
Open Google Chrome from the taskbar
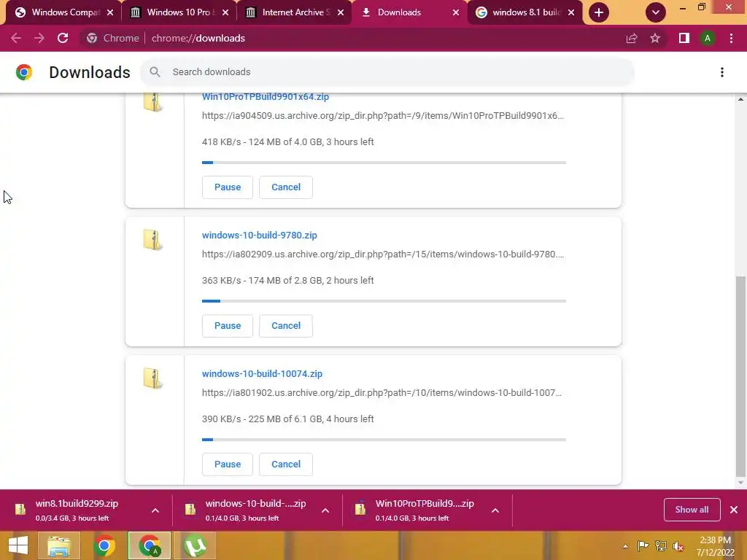pyautogui.click(x=104, y=545)
